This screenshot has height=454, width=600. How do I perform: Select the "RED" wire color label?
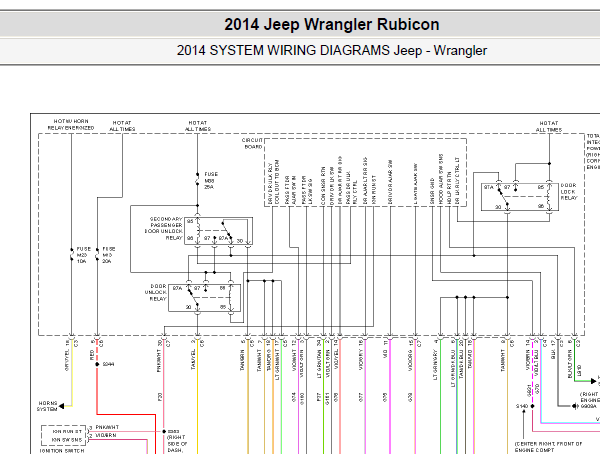(x=92, y=355)
